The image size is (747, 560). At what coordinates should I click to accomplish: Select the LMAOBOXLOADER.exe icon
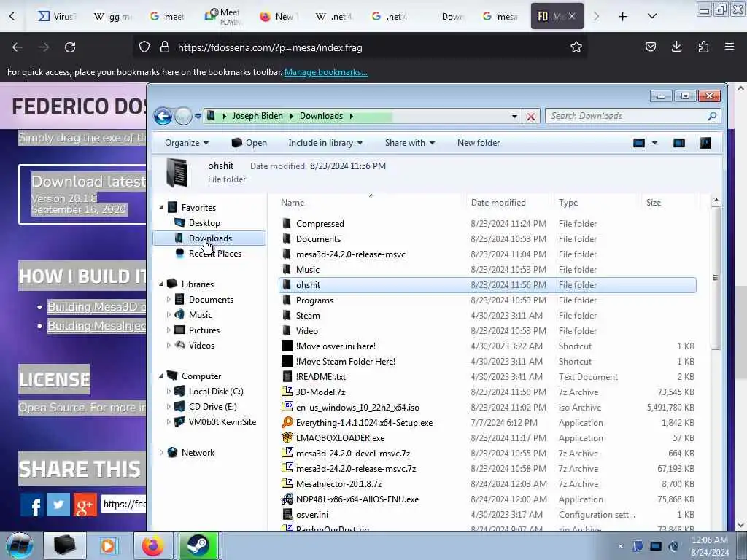287,437
